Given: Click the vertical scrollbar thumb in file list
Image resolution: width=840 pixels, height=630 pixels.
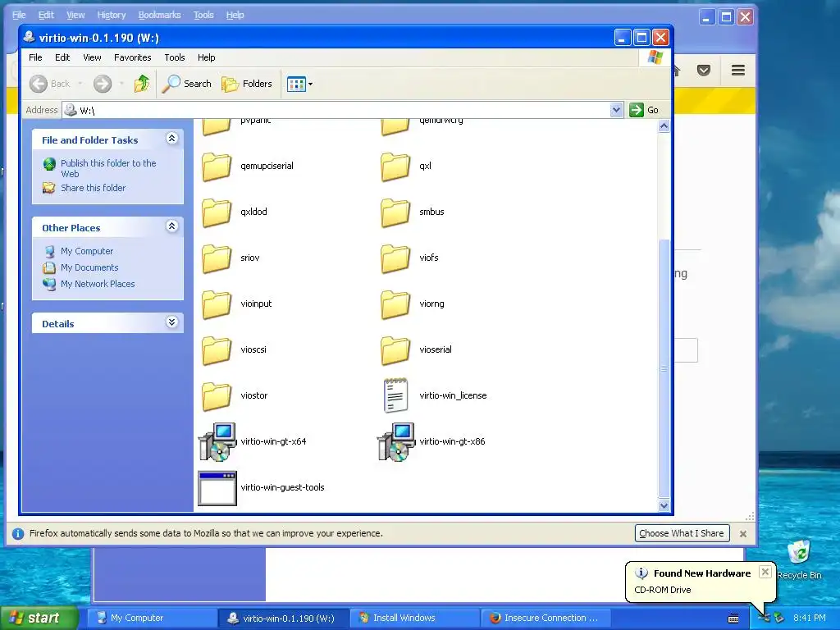Looking at the screenshot, I should point(664,368).
